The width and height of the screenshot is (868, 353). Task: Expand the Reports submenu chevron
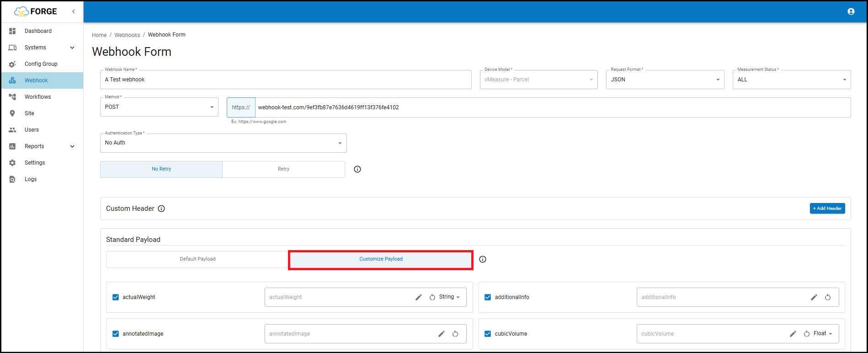click(x=72, y=146)
